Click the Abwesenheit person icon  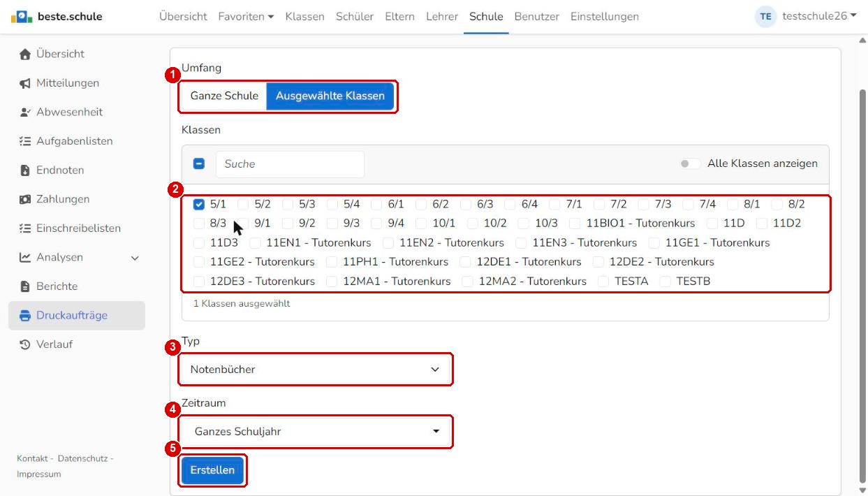click(25, 112)
